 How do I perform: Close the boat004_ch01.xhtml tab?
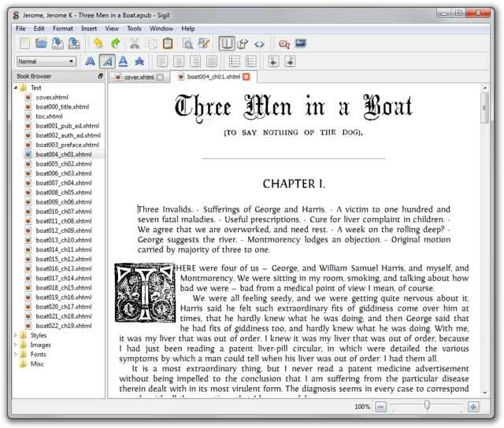[x=246, y=77]
